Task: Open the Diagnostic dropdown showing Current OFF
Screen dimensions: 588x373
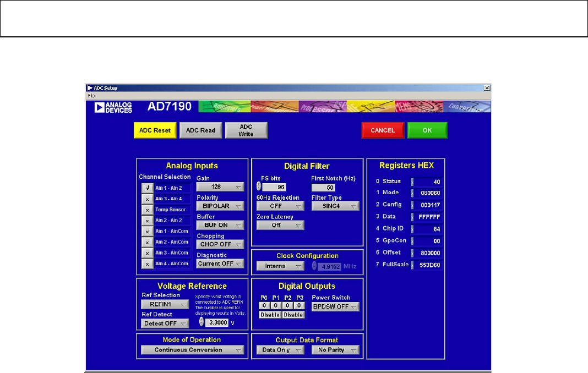Action: 220,264
